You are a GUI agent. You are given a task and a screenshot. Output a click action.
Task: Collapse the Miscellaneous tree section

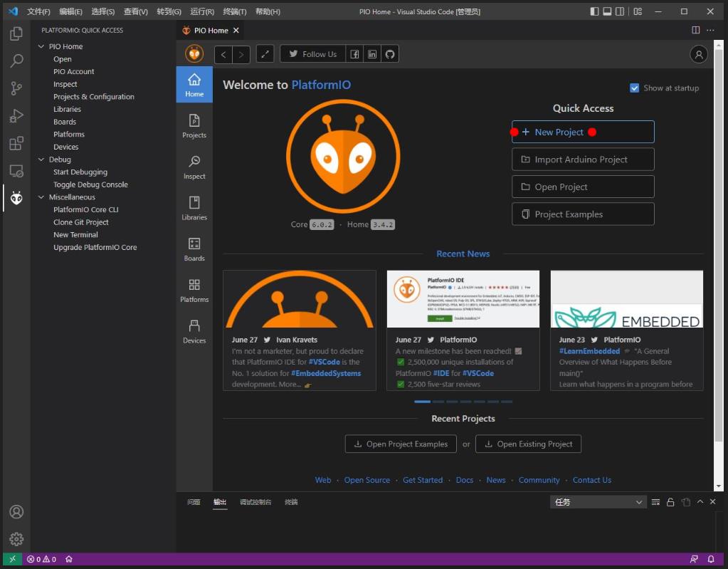pos(41,197)
